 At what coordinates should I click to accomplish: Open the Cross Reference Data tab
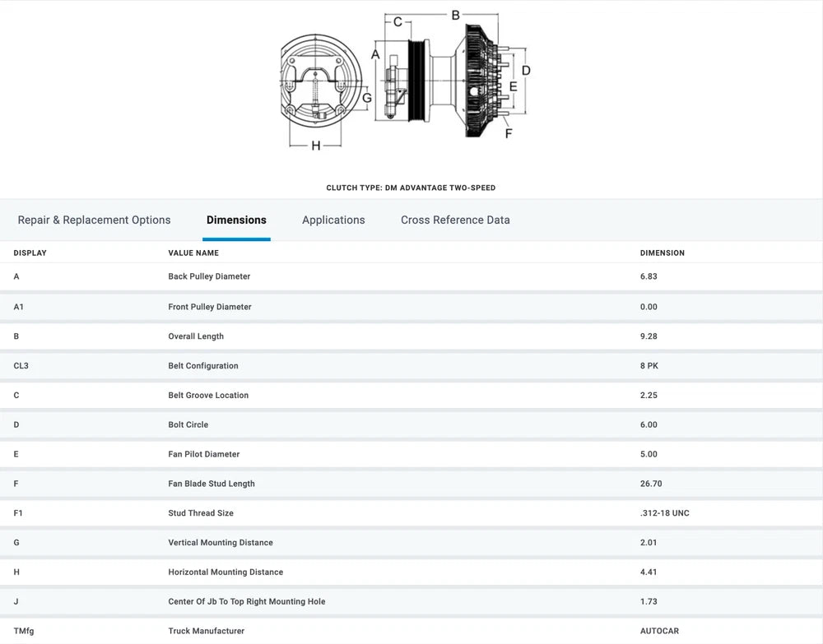pyautogui.click(x=455, y=220)
